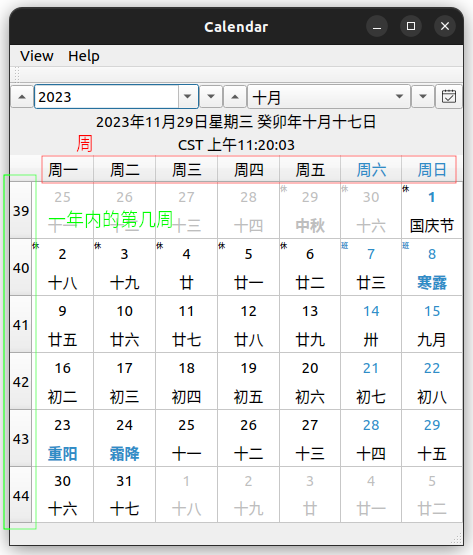473x555 pixels.
Task: Click the previous year up arrow
Action: tap(22, 96)
